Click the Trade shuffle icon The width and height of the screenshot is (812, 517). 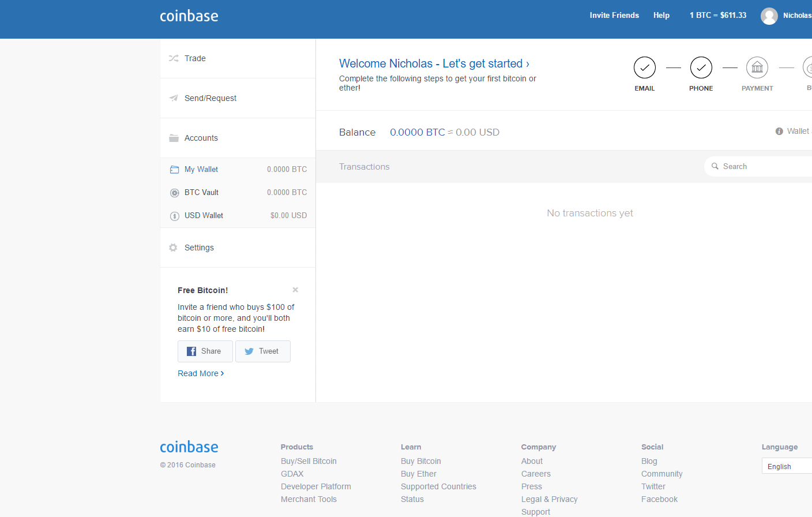174,58
